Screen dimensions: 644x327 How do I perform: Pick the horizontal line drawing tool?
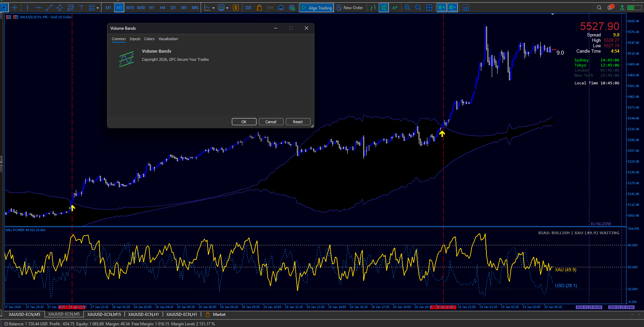[x=38, y=7]
